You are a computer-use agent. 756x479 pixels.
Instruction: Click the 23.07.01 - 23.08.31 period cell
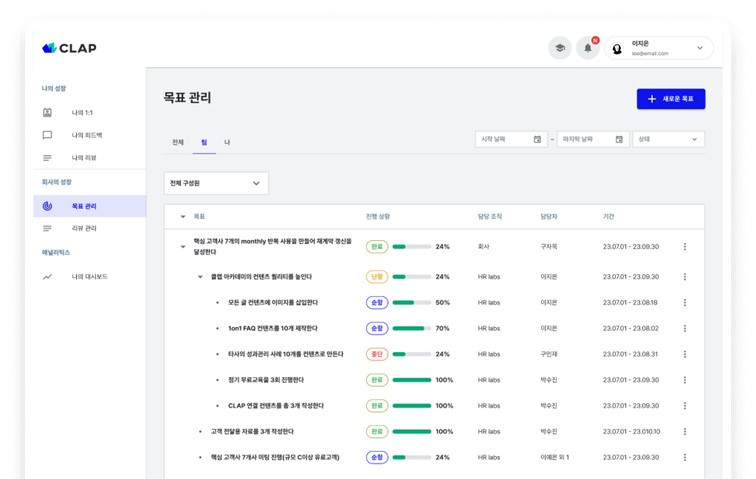(630, 354)
